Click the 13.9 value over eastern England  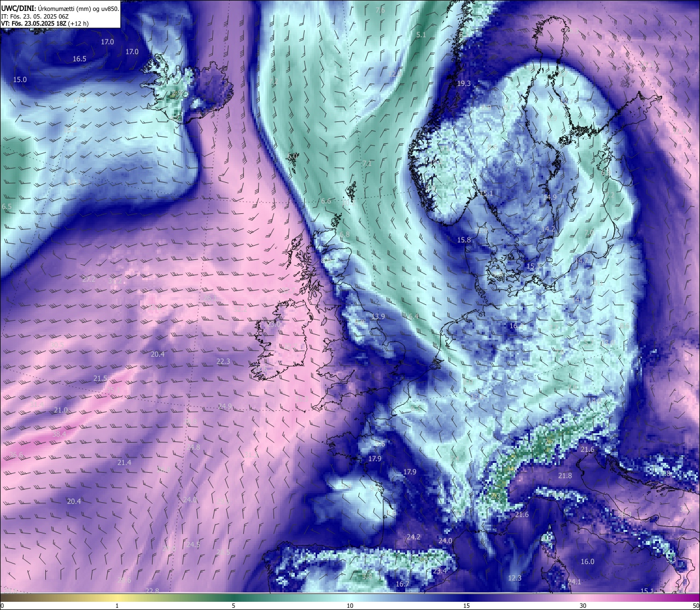[x=378, y=317]
